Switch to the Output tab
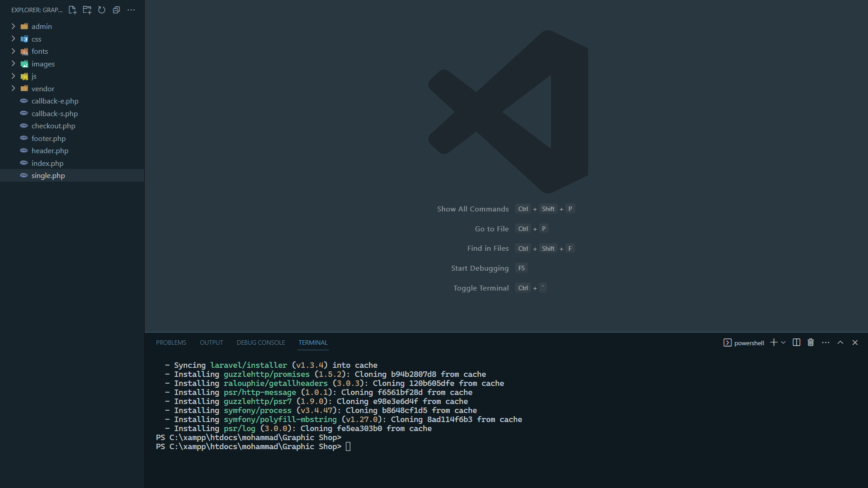Viewport: 868px width, 488px height. (x=211, y=343)
